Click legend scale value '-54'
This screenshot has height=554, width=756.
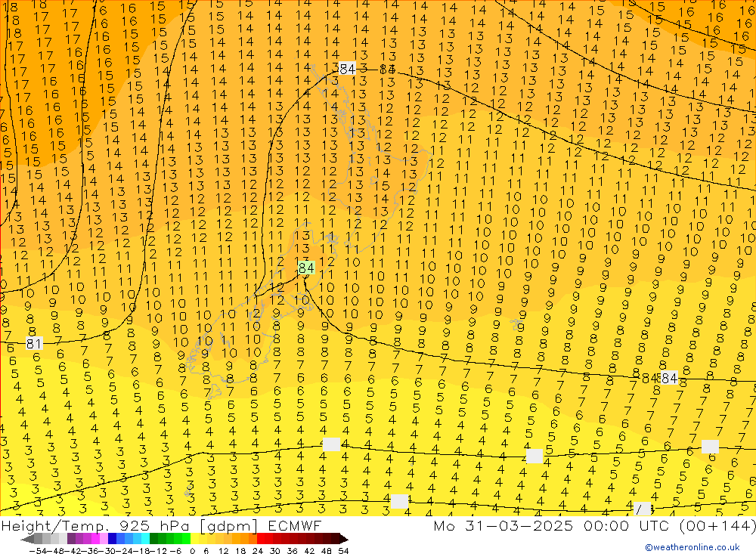pos(38,551)
